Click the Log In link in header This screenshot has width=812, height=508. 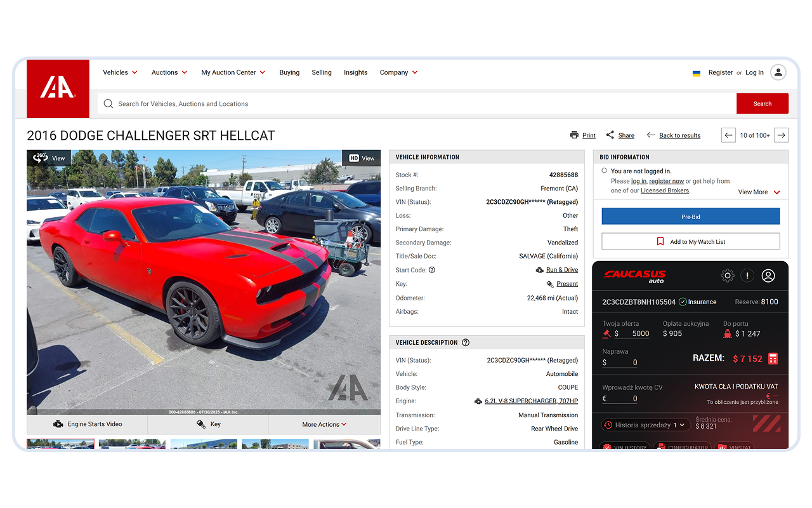[754, 72]
